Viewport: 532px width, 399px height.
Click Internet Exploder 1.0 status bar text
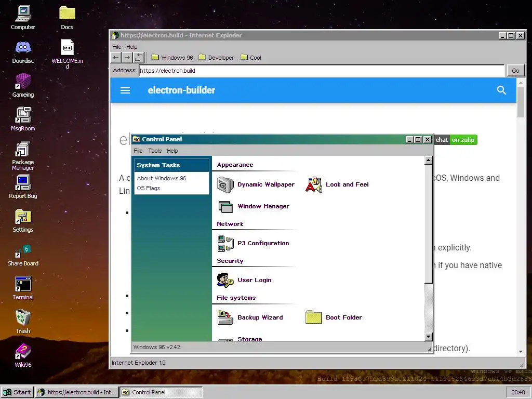pyautogui.click(x=138, y=363)
